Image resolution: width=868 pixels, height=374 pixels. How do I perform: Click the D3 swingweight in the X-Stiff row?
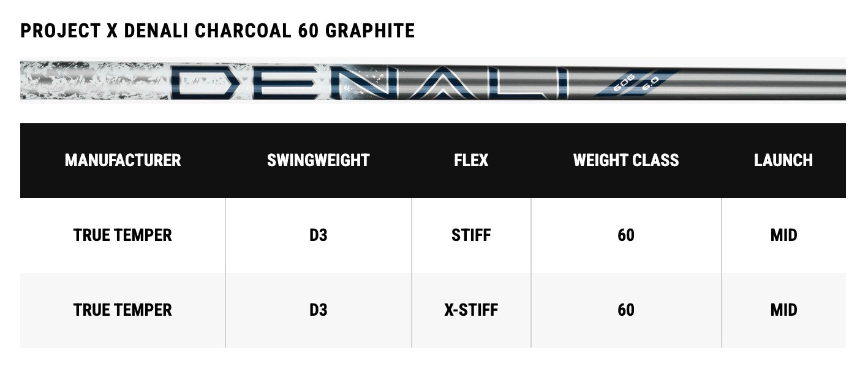[x=318, y=310]
